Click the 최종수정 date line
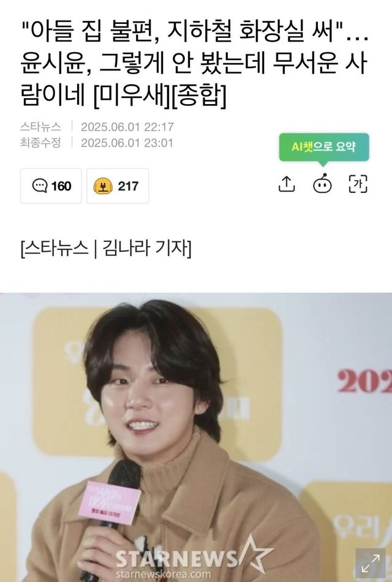 97,143
